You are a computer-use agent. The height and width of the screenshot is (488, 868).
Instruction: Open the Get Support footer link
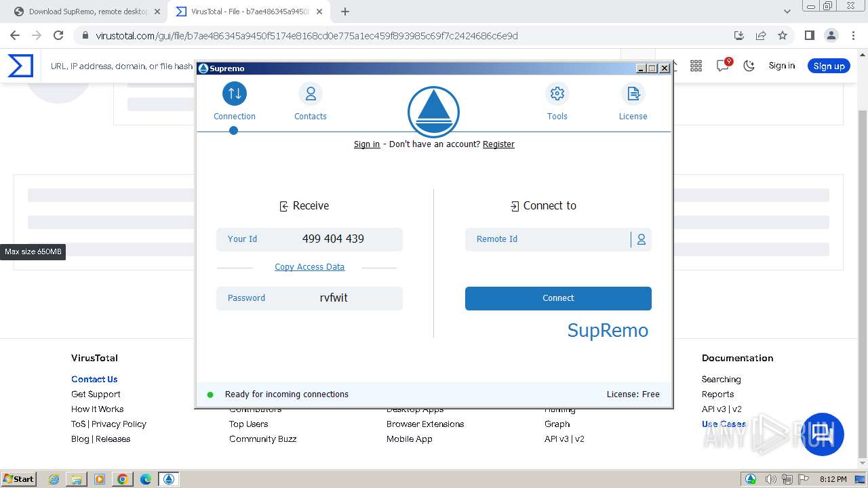tap(96, 394)
